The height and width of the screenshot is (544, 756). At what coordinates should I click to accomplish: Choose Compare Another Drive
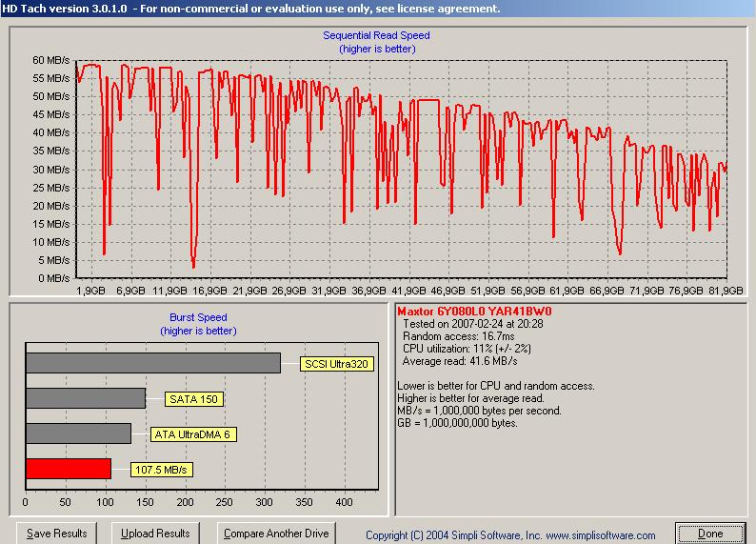[276, 534]
